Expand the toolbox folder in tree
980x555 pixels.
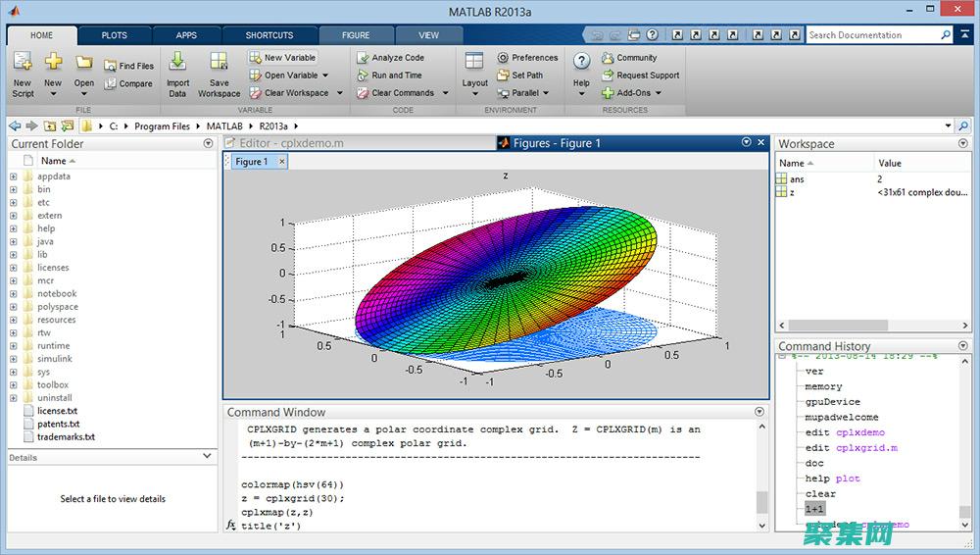14,385
